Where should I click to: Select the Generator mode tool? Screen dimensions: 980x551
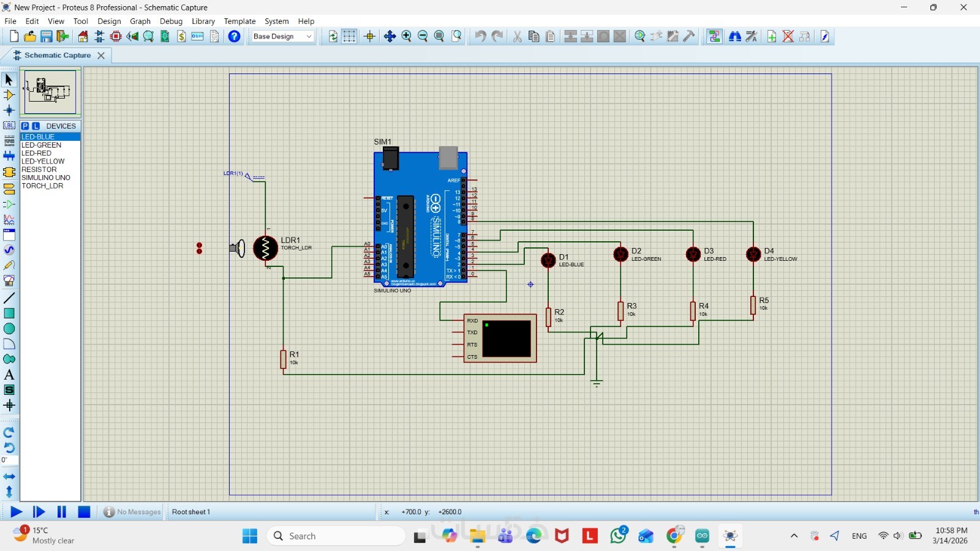point(9,250)
